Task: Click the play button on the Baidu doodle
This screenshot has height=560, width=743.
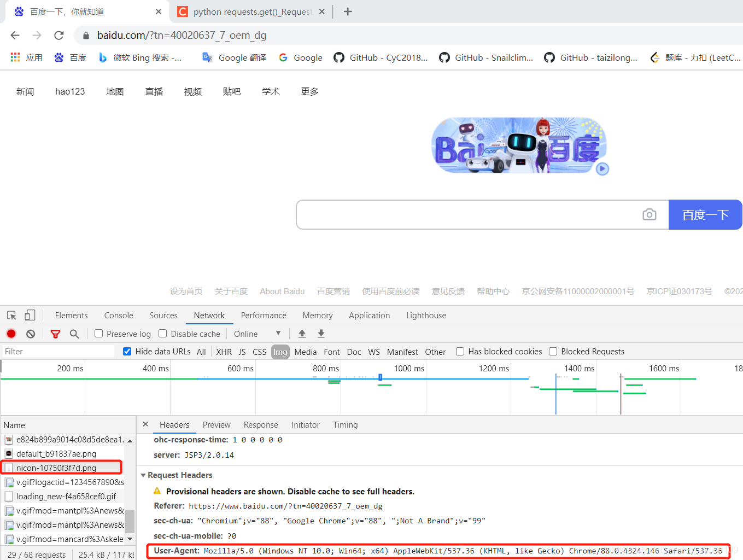Action: [602, 169]
